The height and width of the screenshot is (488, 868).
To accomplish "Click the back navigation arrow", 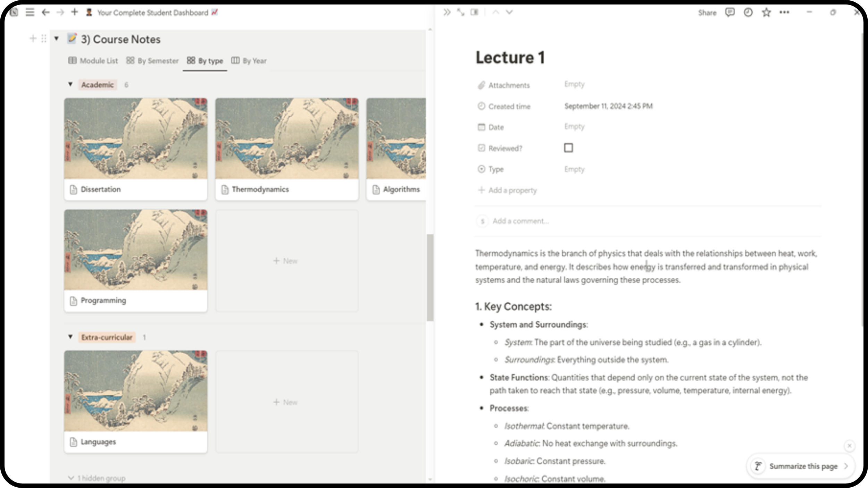I will pyautogui.click(x=45, y=12).
